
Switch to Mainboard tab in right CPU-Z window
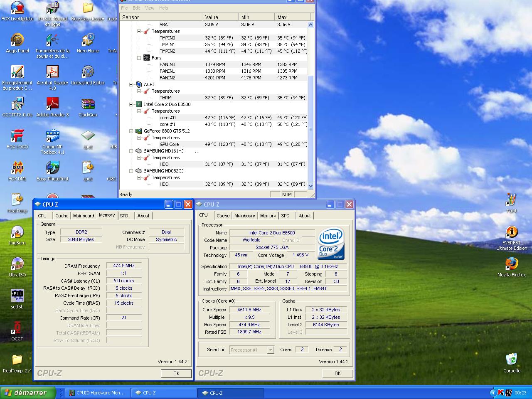point(245,216)
